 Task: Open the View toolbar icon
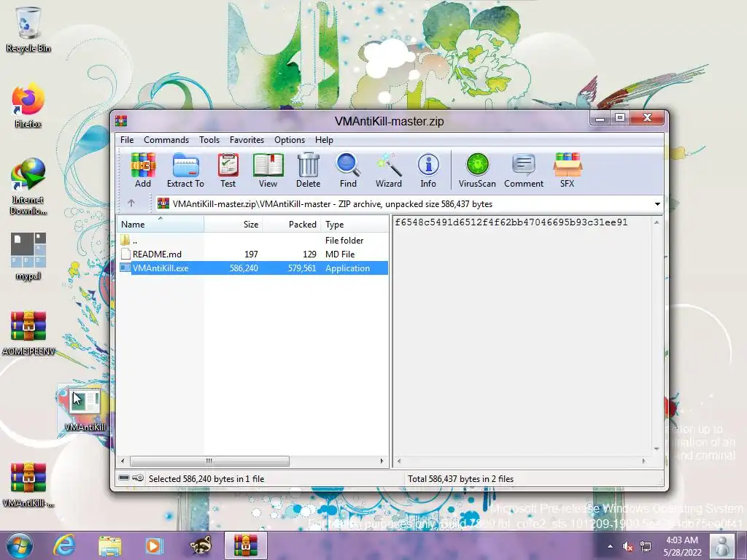[268, 170]
